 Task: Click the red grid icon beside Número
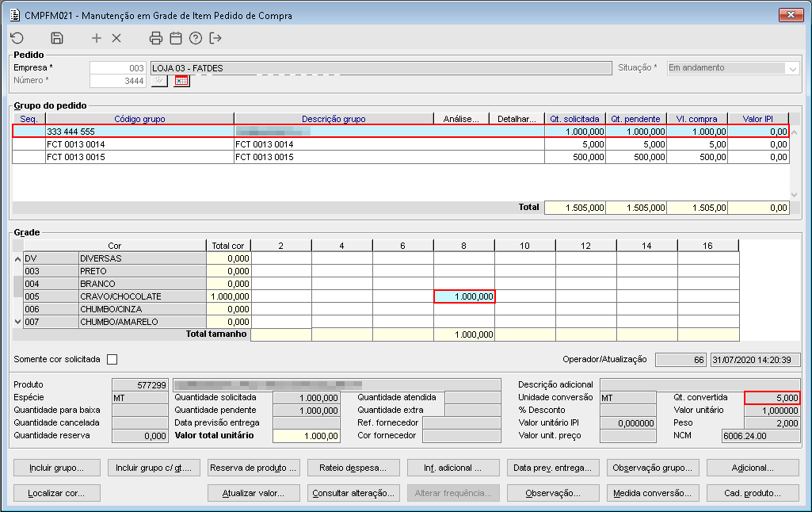click(182, 81)
